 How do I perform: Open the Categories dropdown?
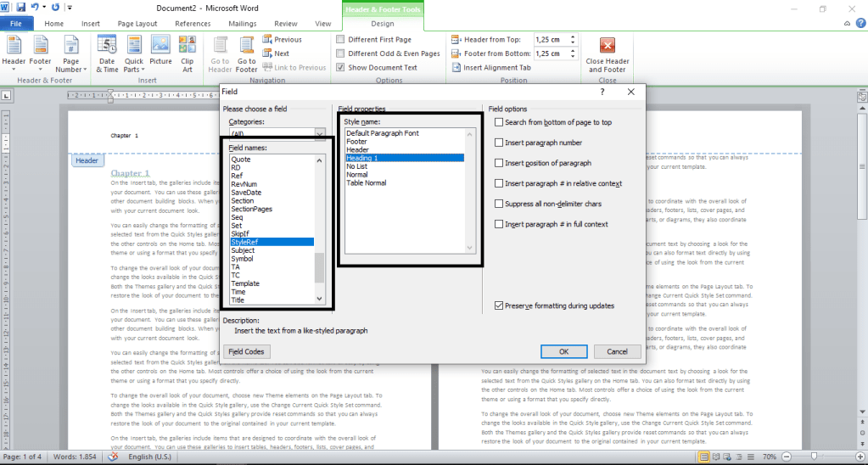point(320,133)
